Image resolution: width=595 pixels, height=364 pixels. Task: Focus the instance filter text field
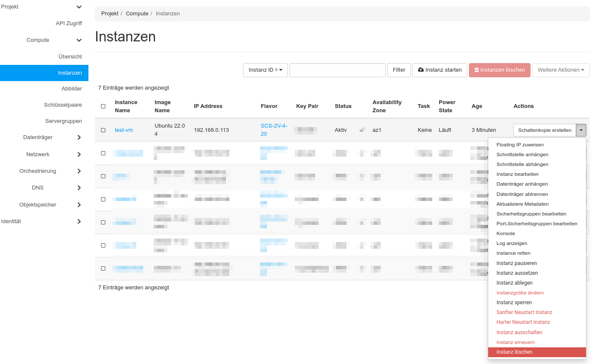click(x=337, y=70)
